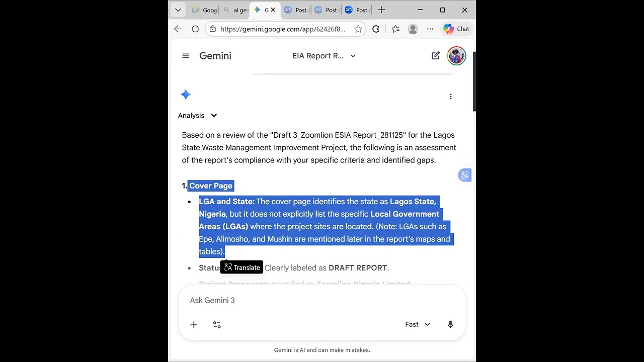Switch to the second Post tab
Screen dimensions: 644x362
point(326,10)
